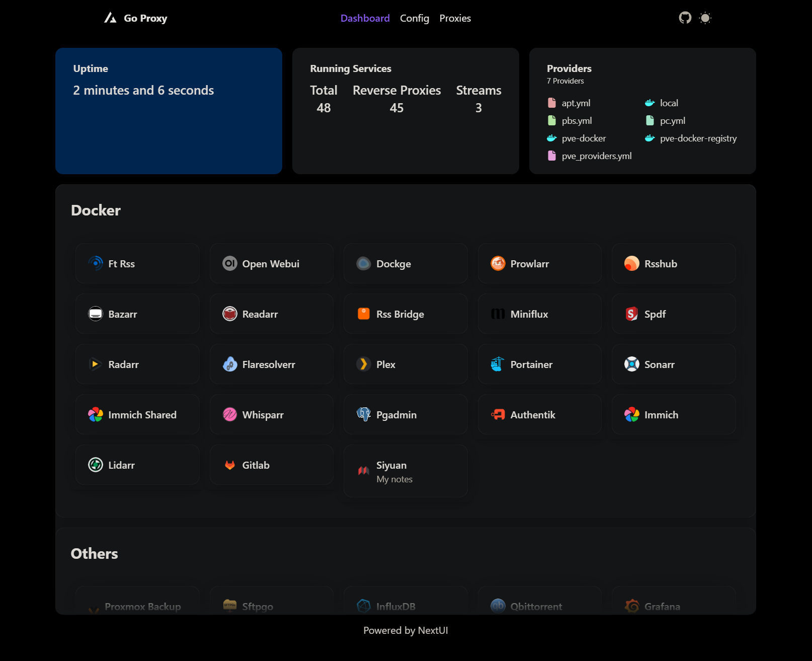
Task: Click the Grafana icon under Others
Action: 631,606
